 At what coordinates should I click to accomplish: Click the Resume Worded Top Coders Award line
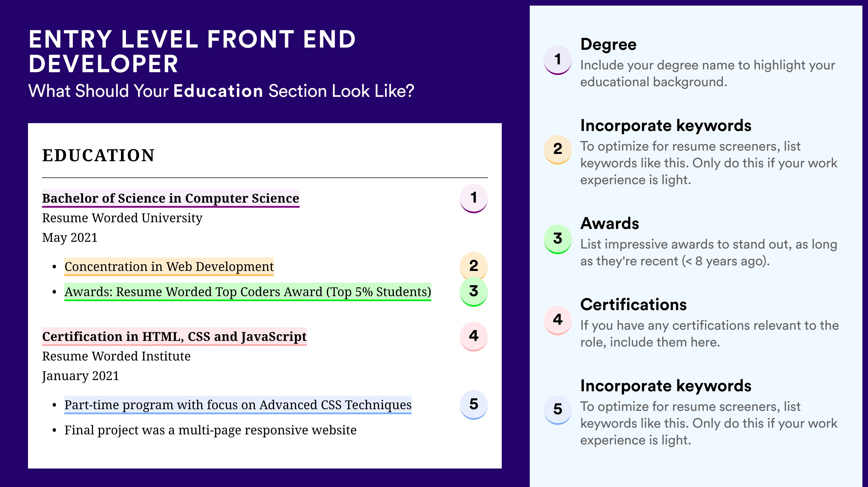(248, 292)
